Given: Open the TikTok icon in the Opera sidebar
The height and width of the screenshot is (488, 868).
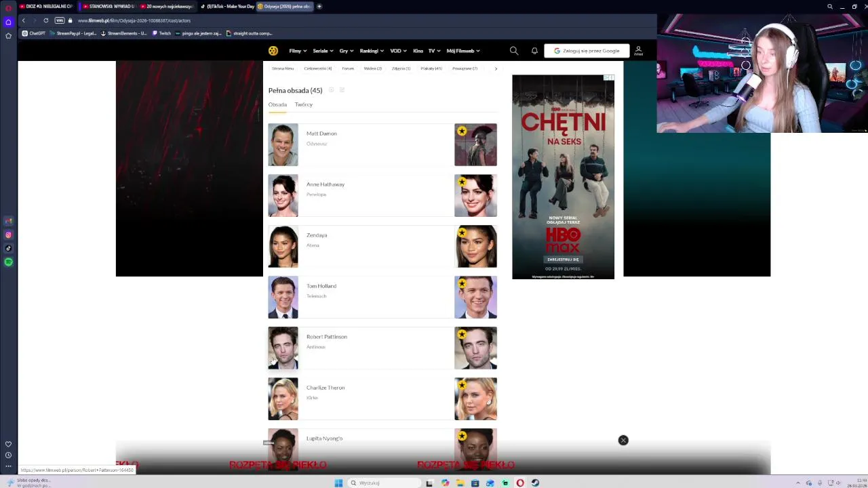Looking at the screenshot, I should 8,248.
